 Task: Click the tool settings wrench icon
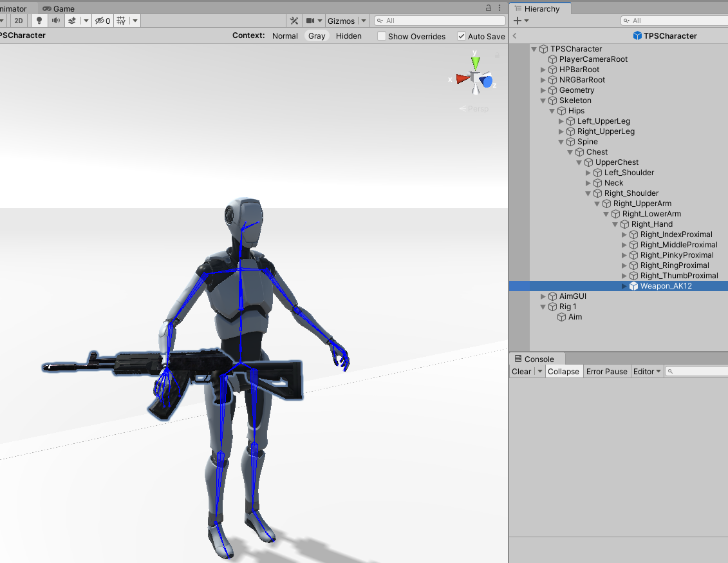click(x=294, y=20)
